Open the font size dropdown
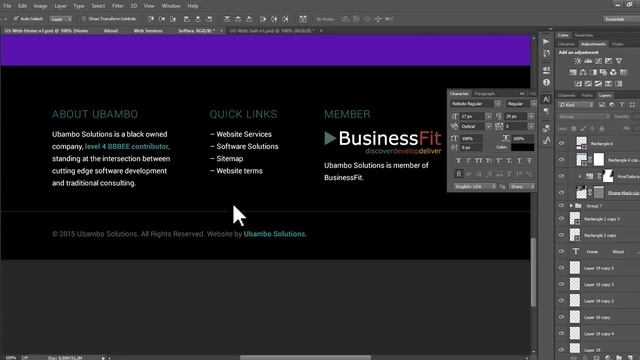 [489, 116]
